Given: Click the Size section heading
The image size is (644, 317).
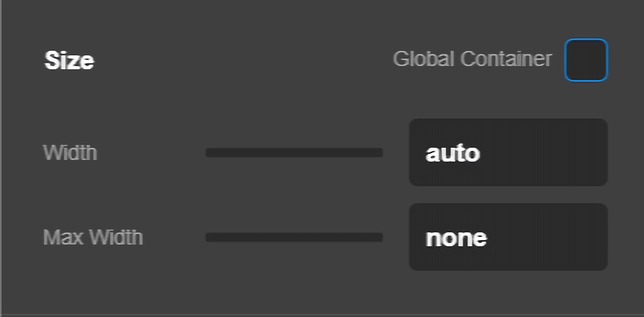Looking at the screenshot, I should point(69,61).
